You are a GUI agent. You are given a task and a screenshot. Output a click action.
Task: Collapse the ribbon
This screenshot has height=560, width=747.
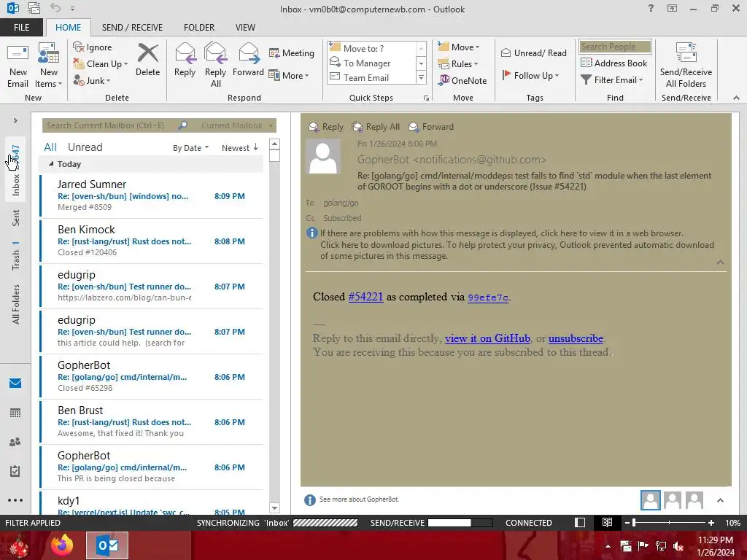click(x=736, y=98)
